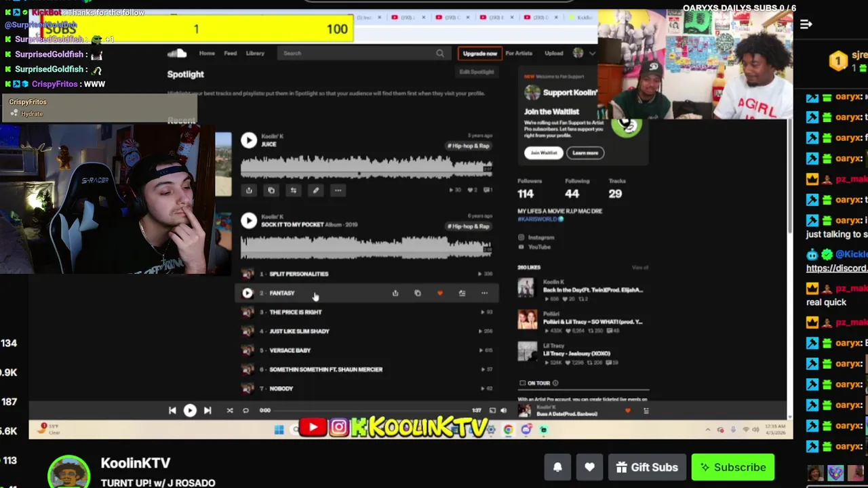Share the FANTASY track
The width and height of the screenshot is (868, 488).
[x=395, y=293]
